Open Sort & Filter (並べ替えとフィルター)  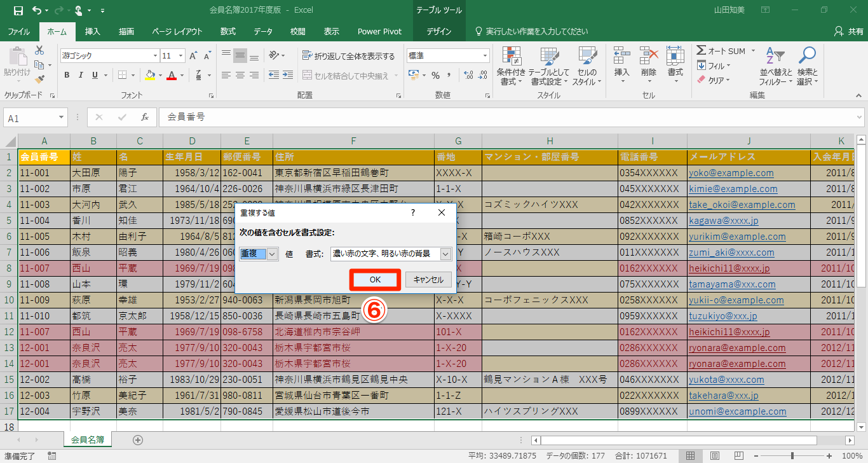pos(776,66)
